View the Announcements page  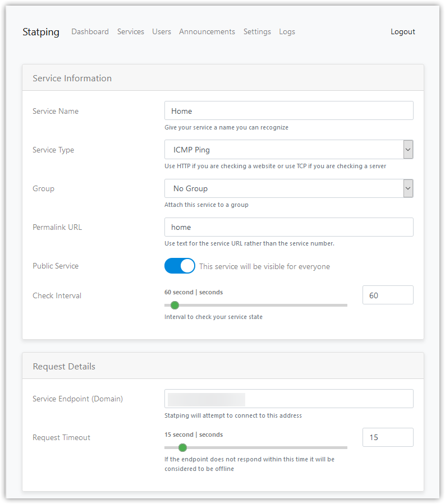207,32
